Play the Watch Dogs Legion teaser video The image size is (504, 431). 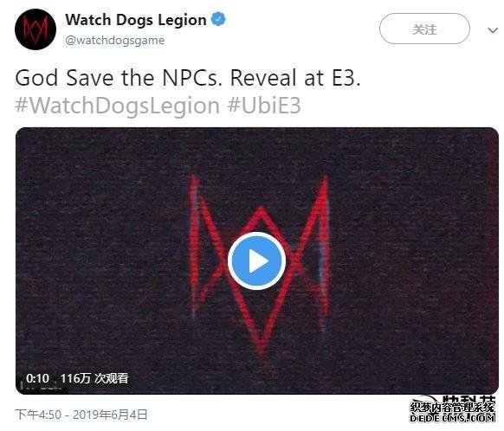pos(257,261)
